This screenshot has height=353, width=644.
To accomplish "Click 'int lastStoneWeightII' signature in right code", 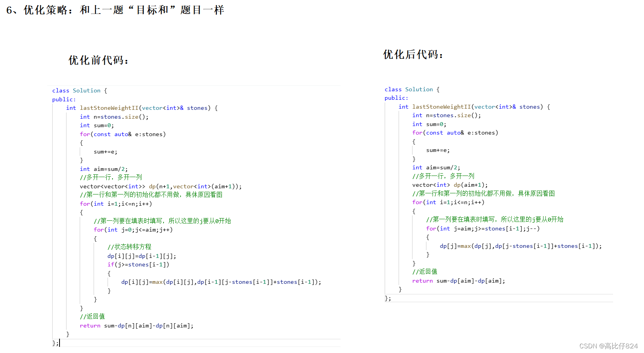I will pos(474,107).
